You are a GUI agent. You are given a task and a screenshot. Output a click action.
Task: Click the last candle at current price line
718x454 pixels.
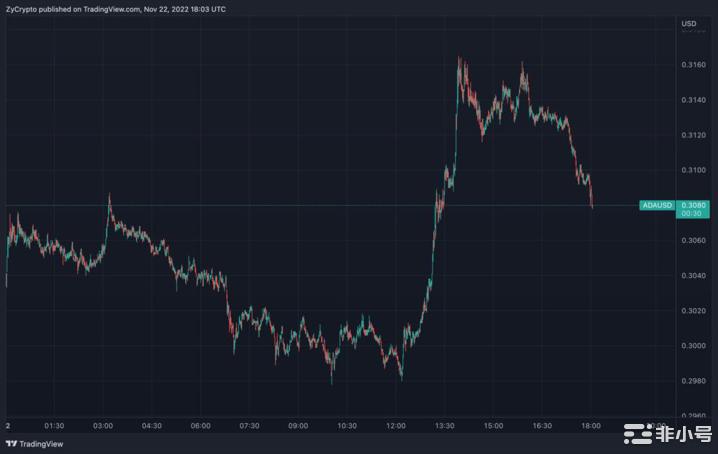592,204
